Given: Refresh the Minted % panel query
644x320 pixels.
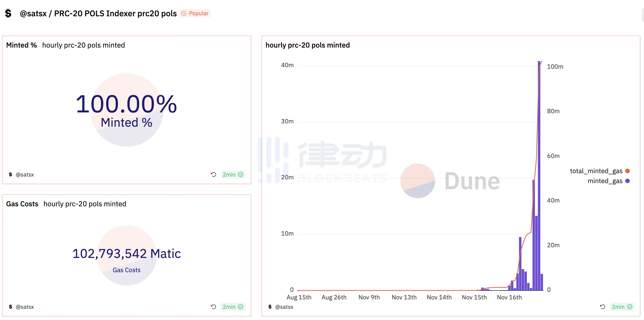Looking at the screenshot, I should pos(213,174).
